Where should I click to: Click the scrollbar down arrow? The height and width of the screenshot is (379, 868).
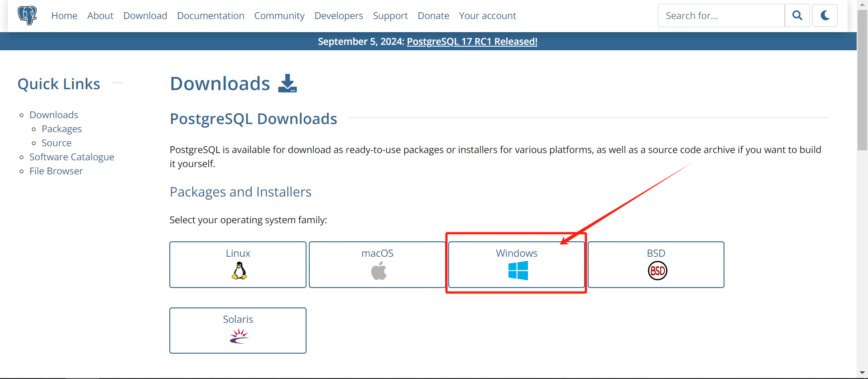click(x=862, y=373)
